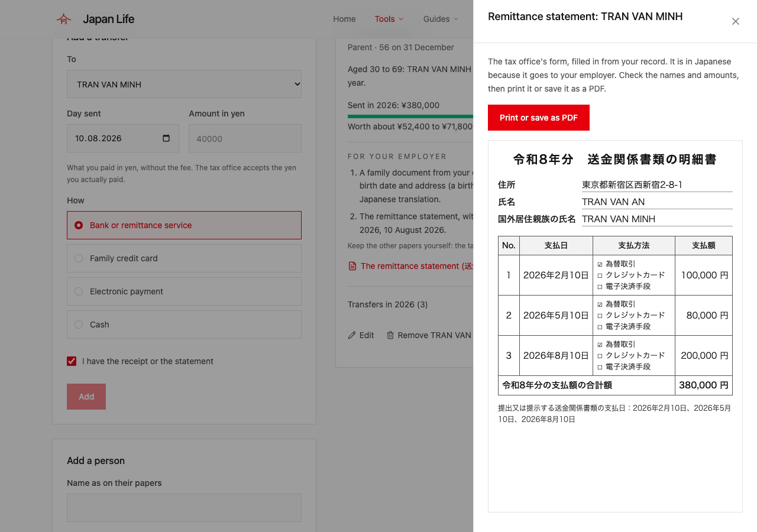
Task: Focus the Amount in yen field
Action: [x=245, y=138]
